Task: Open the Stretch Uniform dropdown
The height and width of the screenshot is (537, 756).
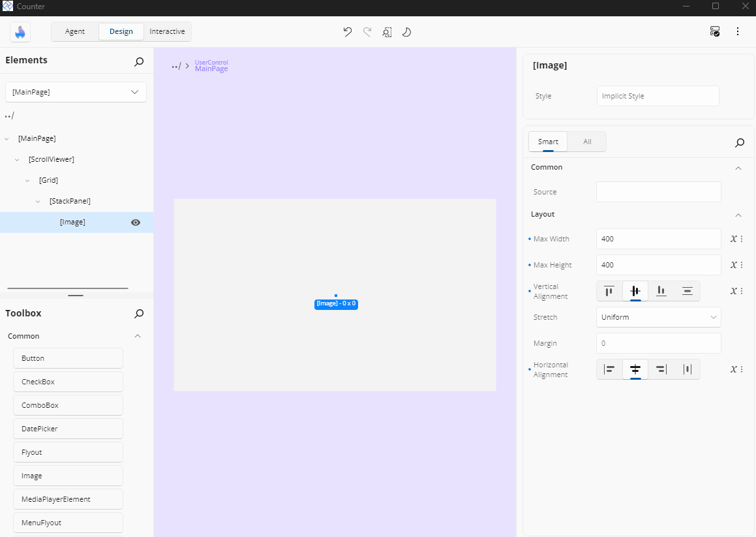Action: (x=658, y=317)
